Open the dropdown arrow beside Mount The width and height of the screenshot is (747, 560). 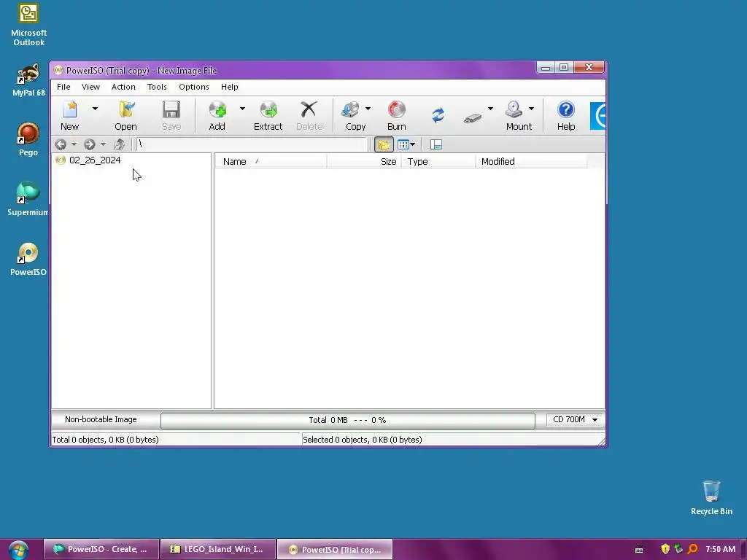(x=531, y=109)
